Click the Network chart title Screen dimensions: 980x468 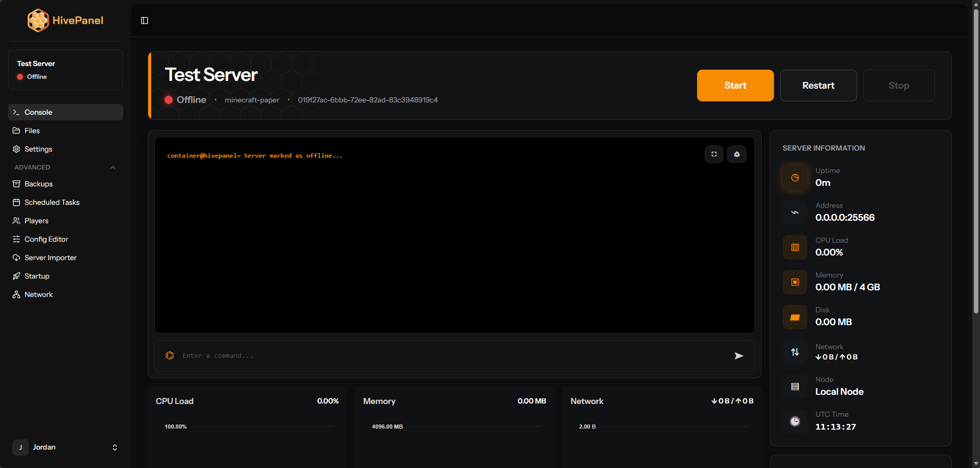pos(587,401)
